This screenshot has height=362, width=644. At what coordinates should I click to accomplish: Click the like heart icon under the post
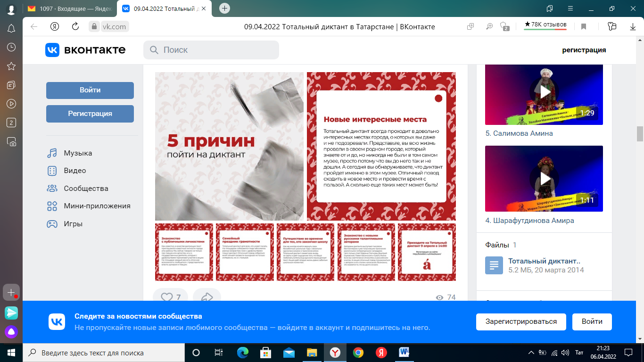point(167,297)
